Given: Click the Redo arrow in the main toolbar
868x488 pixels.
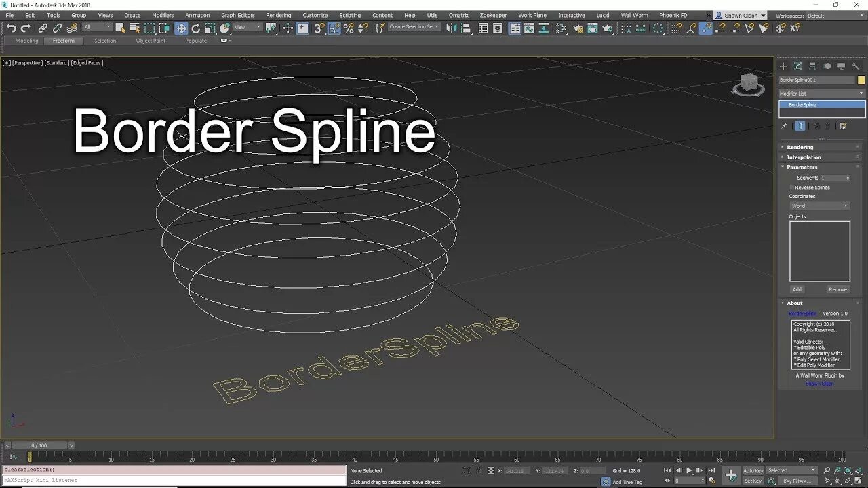Looking at the screenshot, I should point(26,28).
